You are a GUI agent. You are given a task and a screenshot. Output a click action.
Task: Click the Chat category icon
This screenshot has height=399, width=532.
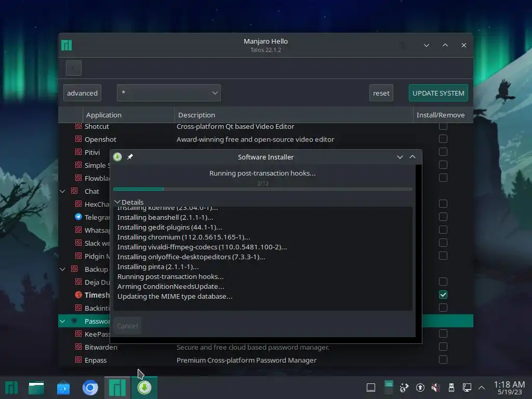pos(74,191)
